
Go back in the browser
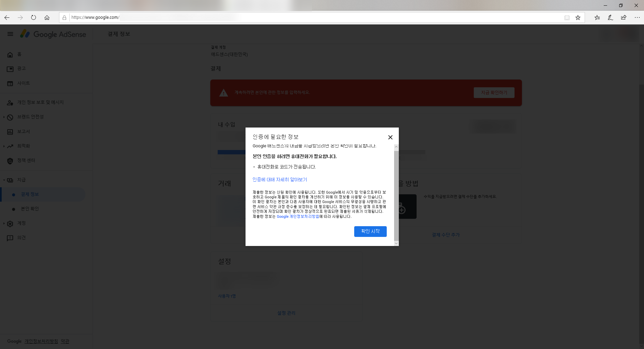7,17
